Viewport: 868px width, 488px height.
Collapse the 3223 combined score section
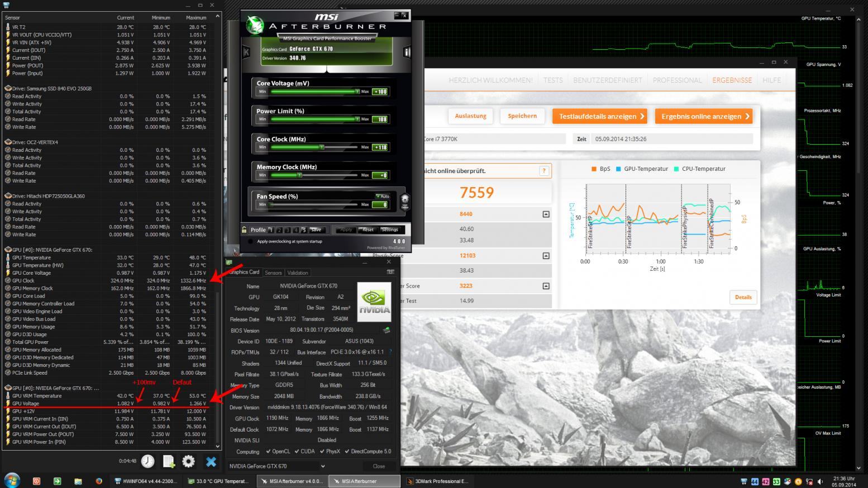546,286
